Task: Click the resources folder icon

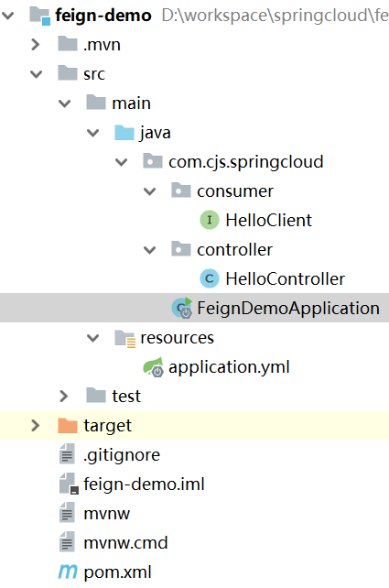Action: pyautogui.click(x=124, y=338)
